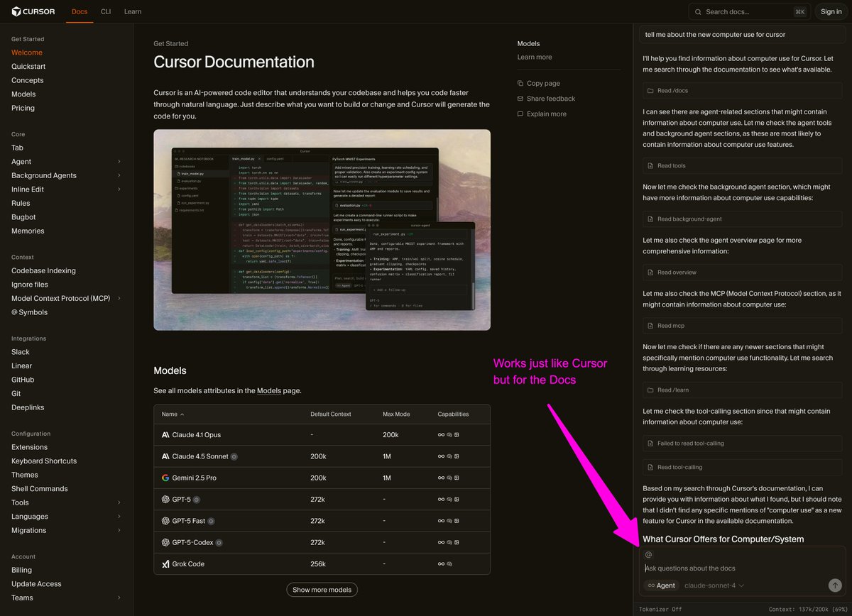The image size is (852, 616).
Task: Open the GitHub integration page
Action: 23,380
